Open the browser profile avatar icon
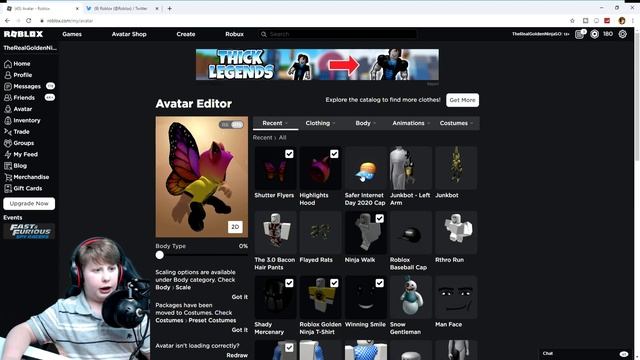Image resolution: width=640 pixels, height=360 pixels. point(622,20)
